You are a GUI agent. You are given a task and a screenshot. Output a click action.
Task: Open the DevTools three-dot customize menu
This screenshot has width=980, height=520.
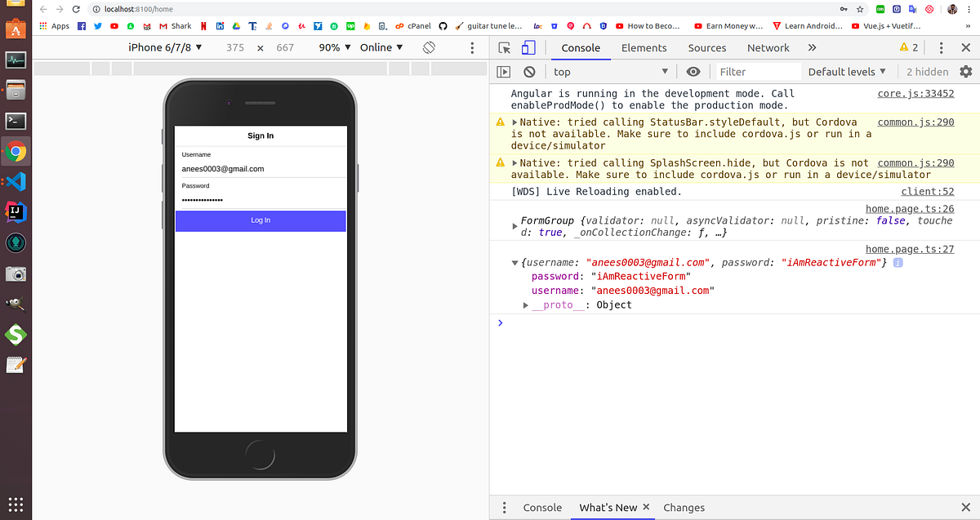[942, 47]
